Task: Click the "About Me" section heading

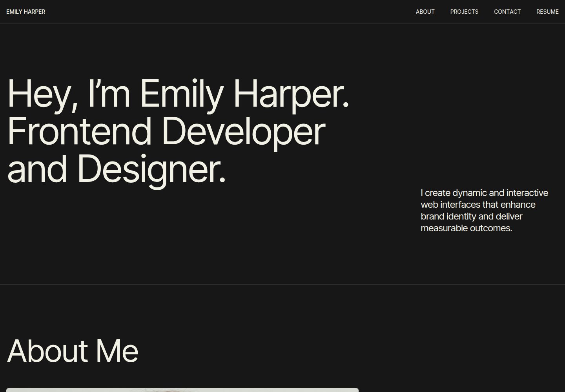Action: point(73,350)
